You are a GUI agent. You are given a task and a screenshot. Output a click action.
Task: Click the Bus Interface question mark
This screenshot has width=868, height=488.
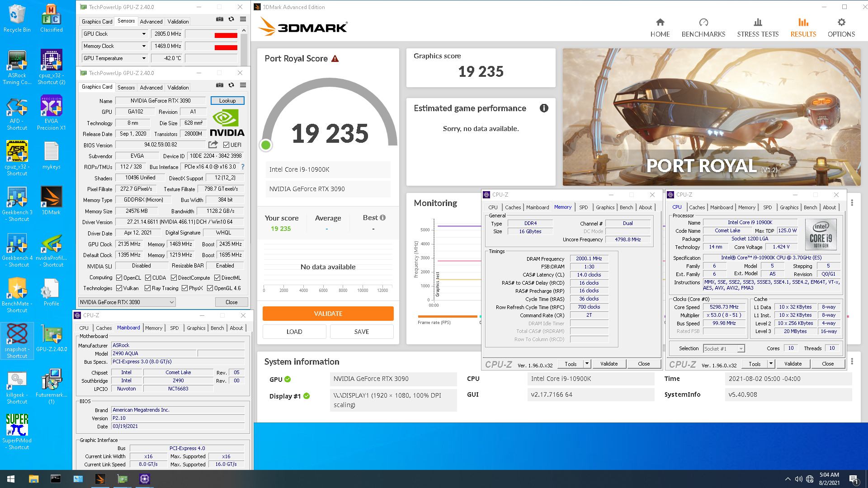point(243,167)
